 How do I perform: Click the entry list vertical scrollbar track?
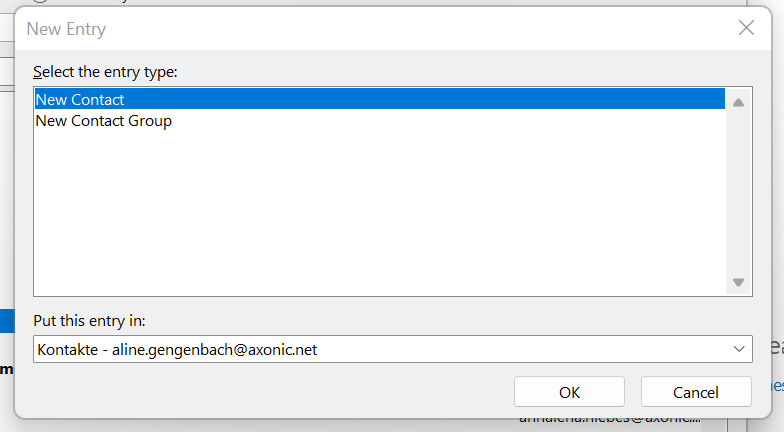[739, 190]
